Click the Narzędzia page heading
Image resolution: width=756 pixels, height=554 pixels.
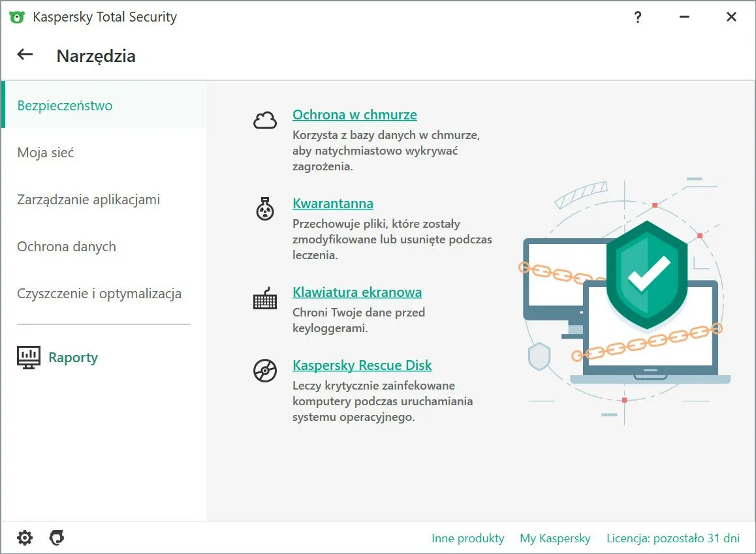tap(96, 56)
